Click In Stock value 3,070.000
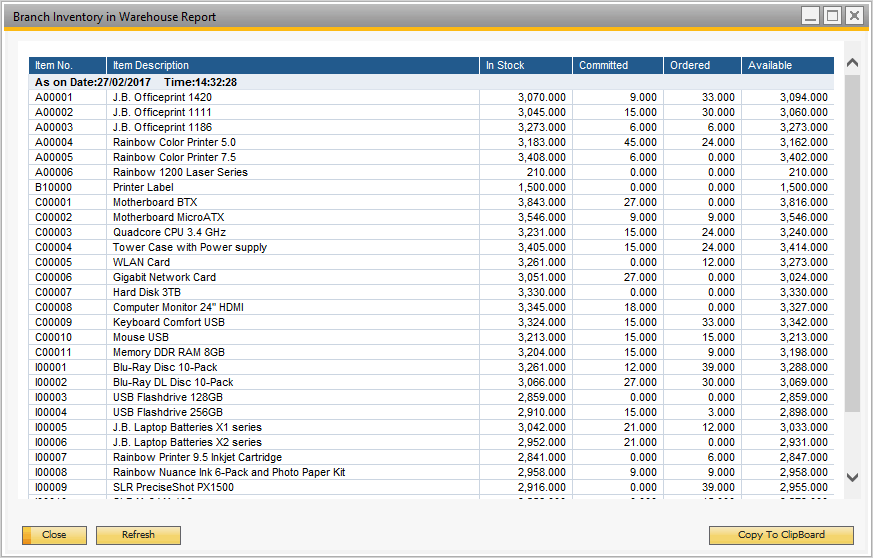The width and height of the screenshot is (873, 558). click(x=542, y=97)
